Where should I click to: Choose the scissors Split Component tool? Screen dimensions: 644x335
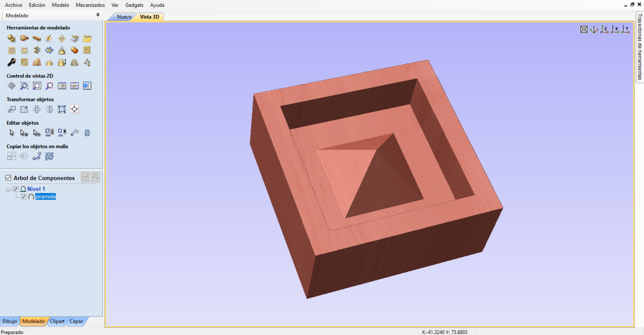click(x=37, y=50)
